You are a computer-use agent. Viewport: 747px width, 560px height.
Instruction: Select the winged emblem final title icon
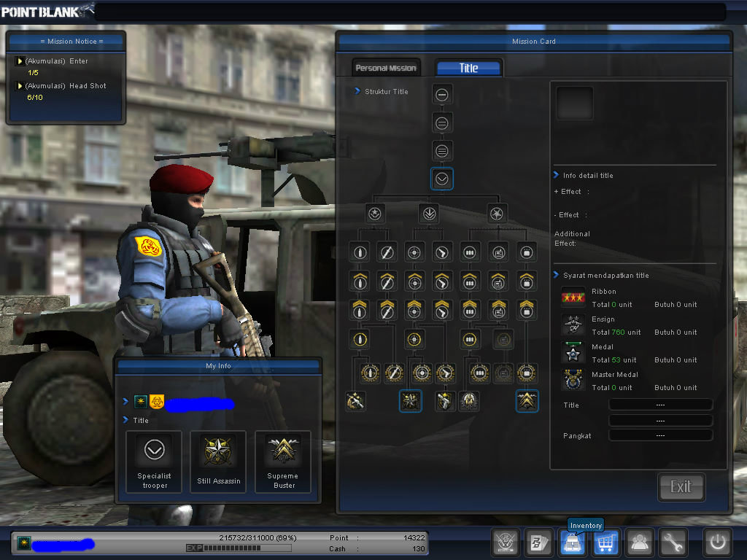pyautogui.click(x=469, y=402)
